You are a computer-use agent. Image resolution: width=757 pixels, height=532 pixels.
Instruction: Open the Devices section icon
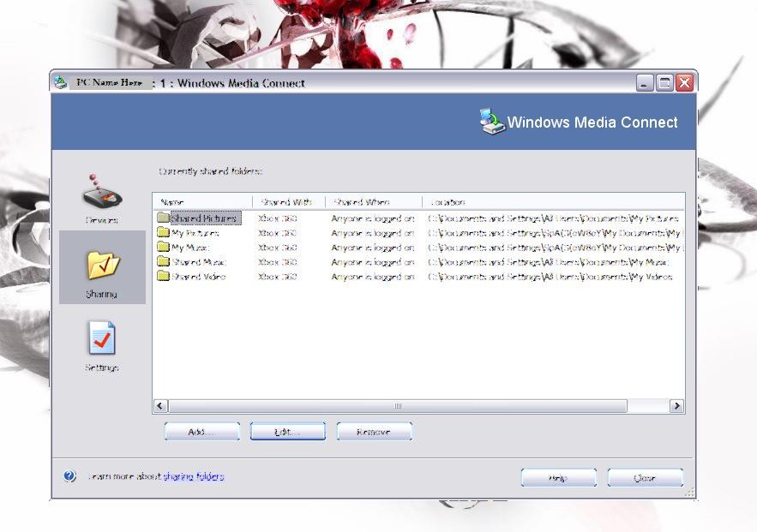(102, 191)
